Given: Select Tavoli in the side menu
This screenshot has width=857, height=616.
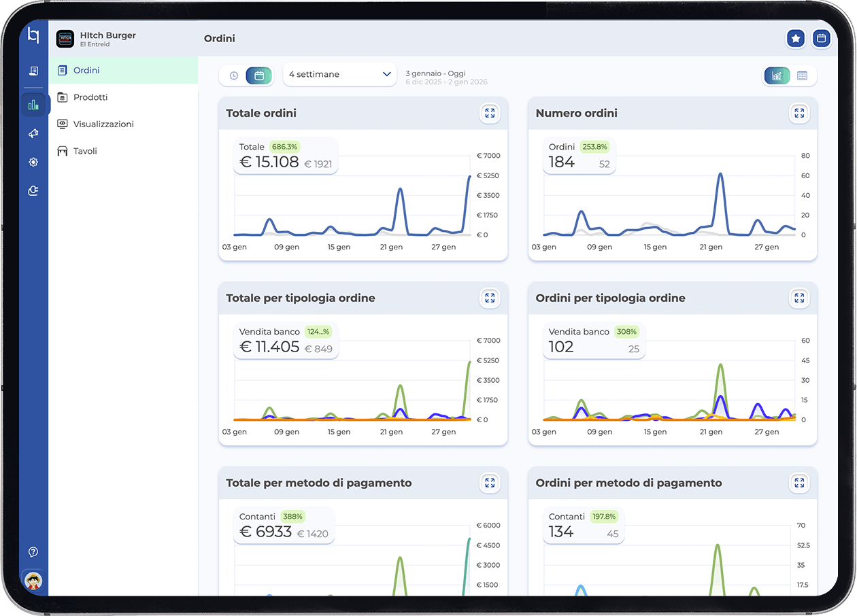Looking at the screenshot, I should (x=85, y=151).
